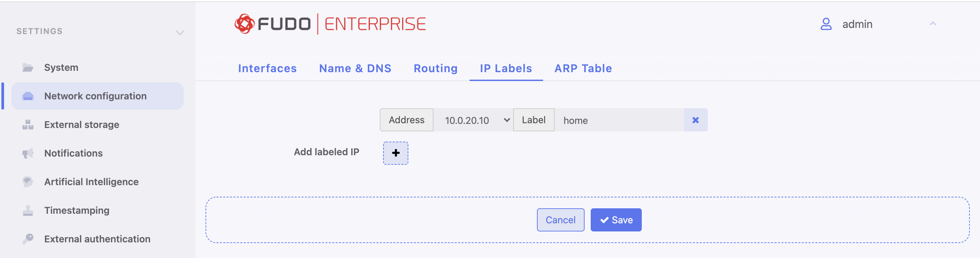Click the External authentication key icon

tap(28, 239)
